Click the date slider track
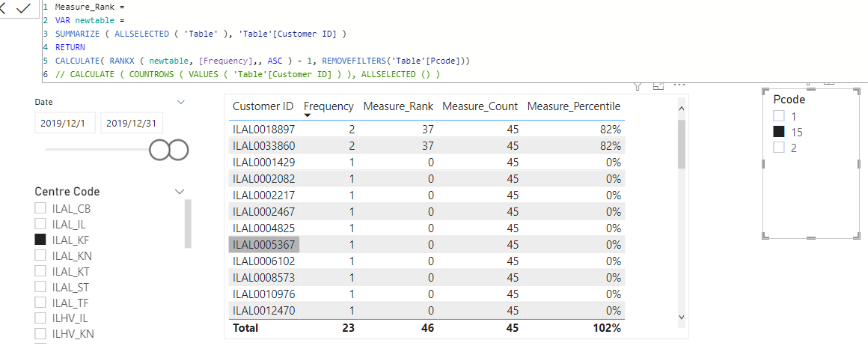 point(97,150)
